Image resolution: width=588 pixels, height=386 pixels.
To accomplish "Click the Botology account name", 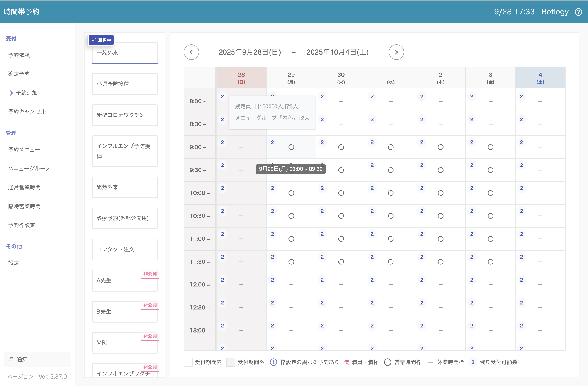I will click(555, 12).
